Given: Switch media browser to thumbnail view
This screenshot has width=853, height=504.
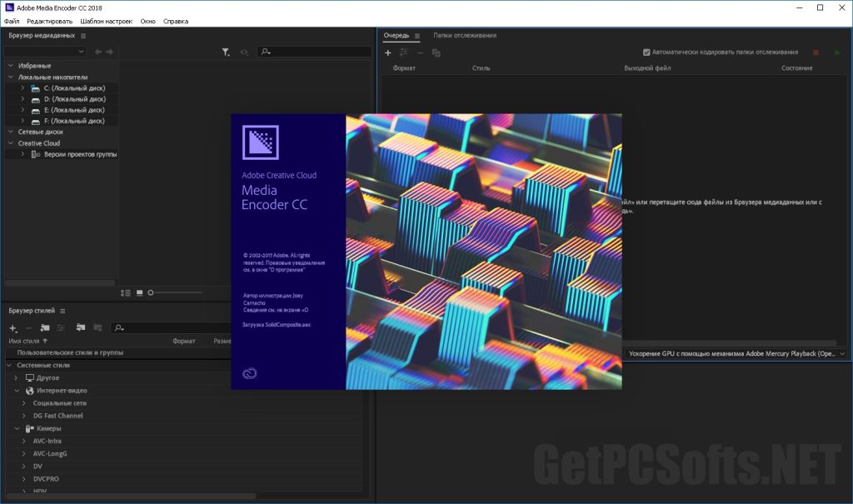Looking at the screenshot, I should 139,293.
